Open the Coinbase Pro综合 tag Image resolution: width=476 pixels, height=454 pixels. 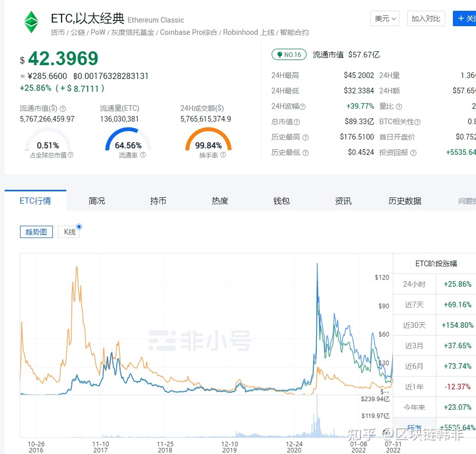[188, 32]
